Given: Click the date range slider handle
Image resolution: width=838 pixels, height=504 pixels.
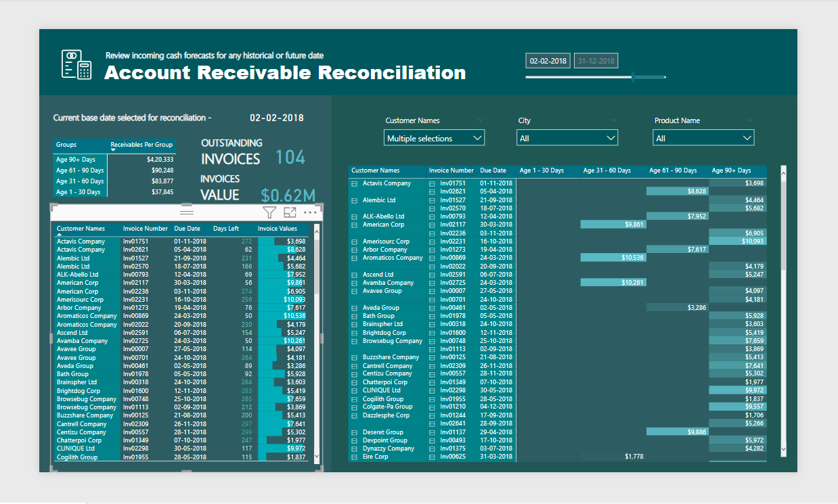Looking at the screenshot, I should 633,76.
